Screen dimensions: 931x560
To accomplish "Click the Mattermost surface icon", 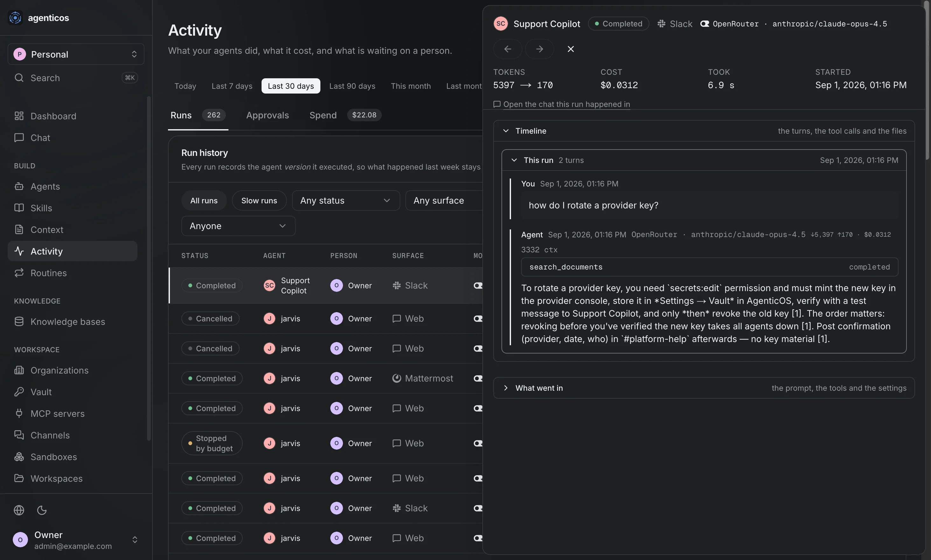I will pos(397,378).
